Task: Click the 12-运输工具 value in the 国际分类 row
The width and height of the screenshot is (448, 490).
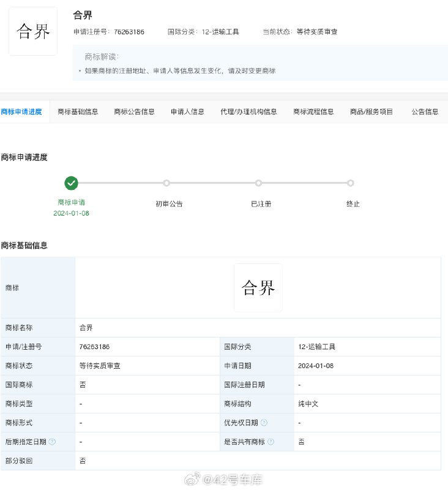Action: tap(316, 347)
